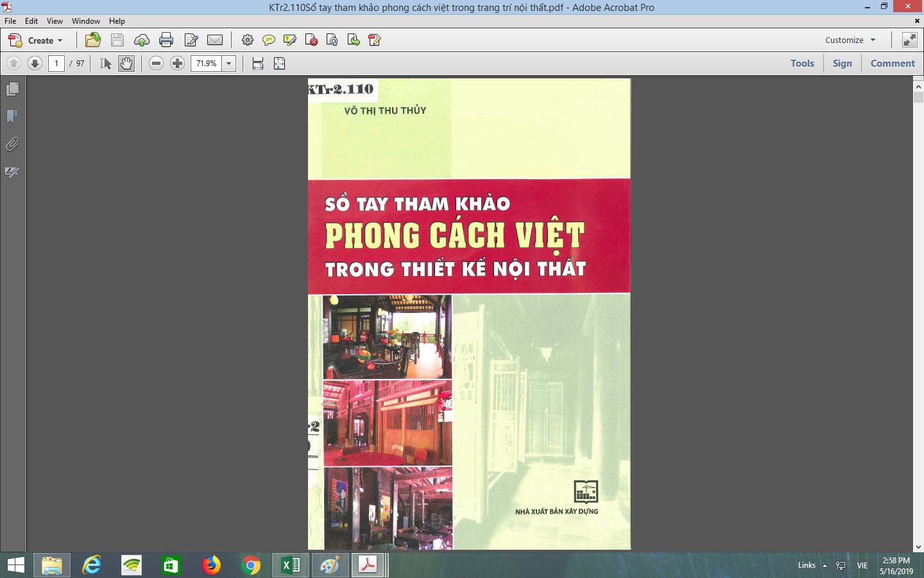Add a sticky note comment

point(269,40)
